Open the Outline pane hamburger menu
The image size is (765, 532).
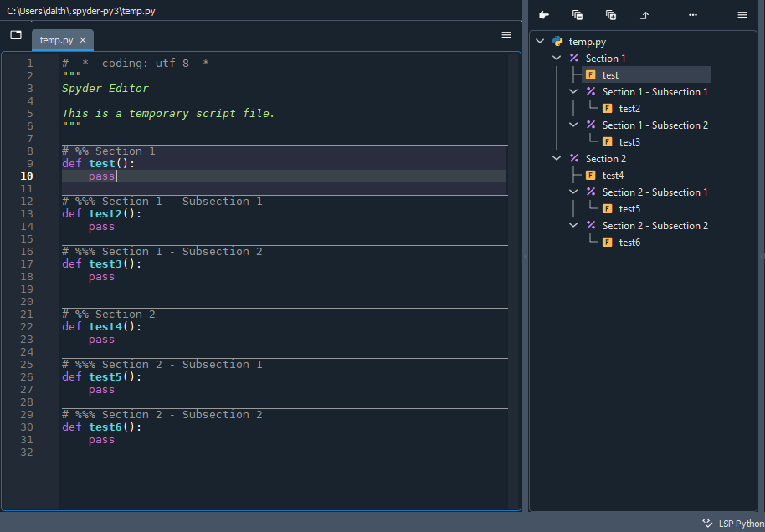click(x=742, y=14)
